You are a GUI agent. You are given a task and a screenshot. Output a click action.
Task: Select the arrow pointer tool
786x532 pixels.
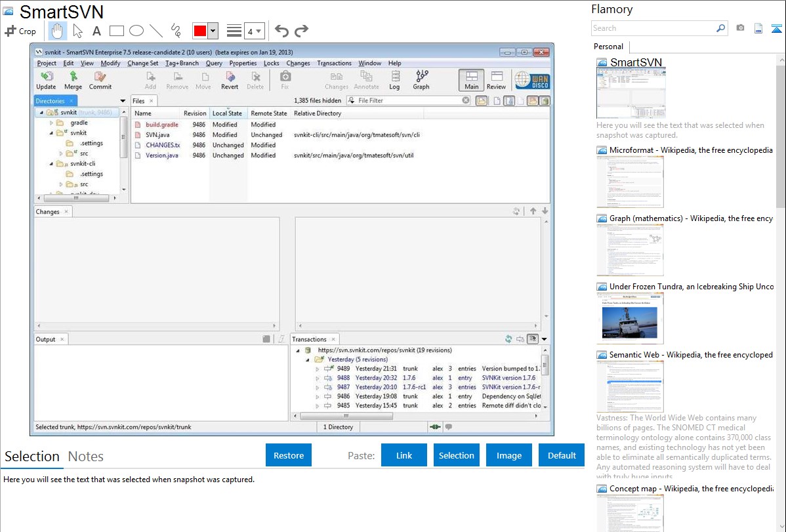[77, 31]
